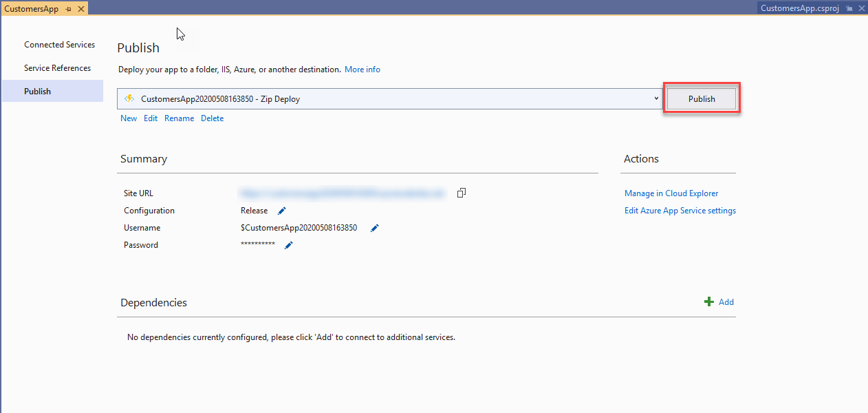
Task: Click the Site URL label
Action: (x=138, y=193)
